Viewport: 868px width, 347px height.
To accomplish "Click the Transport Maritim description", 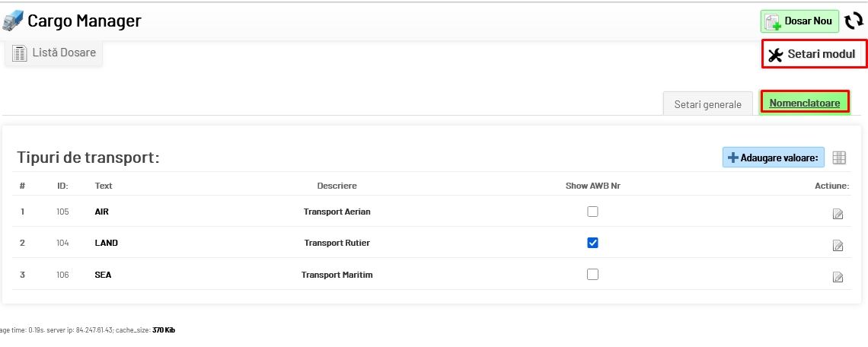I will pyautogui.click(x=337, y=275).
